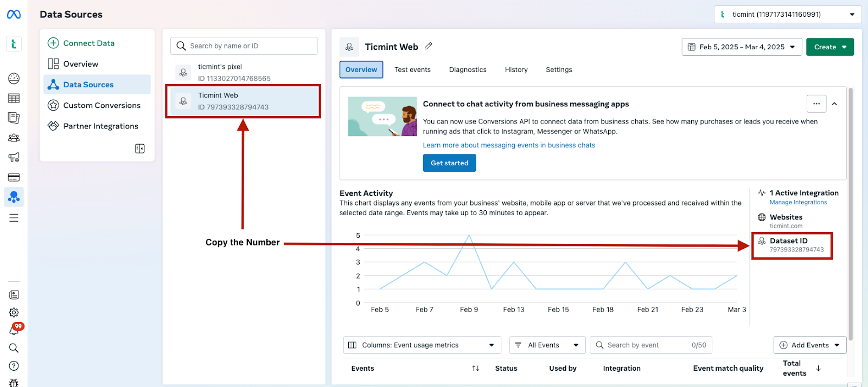Select Data Sources in navigation

pyautogui.click(x=97, y=85)
